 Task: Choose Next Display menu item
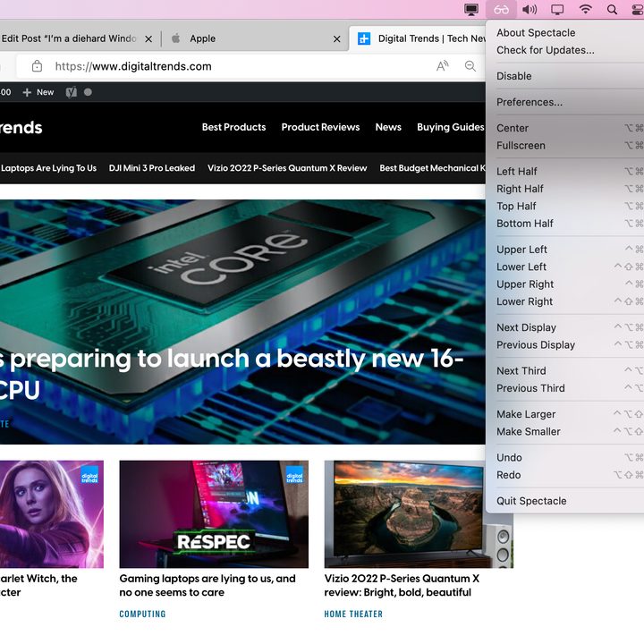tap(564, 327)
